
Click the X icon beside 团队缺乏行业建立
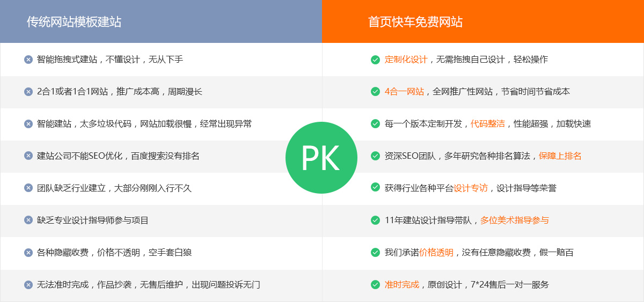coord(28,188)
